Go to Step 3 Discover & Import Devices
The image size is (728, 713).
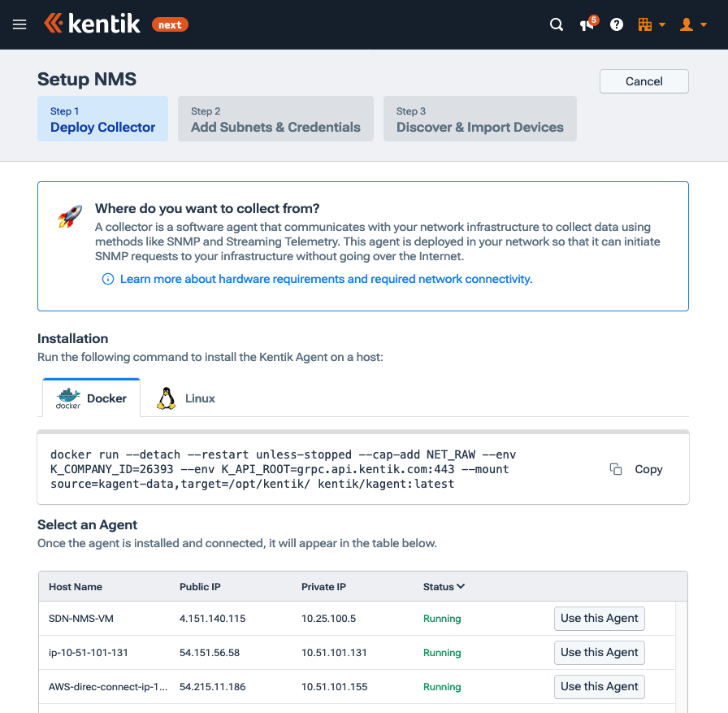[479, 120]
